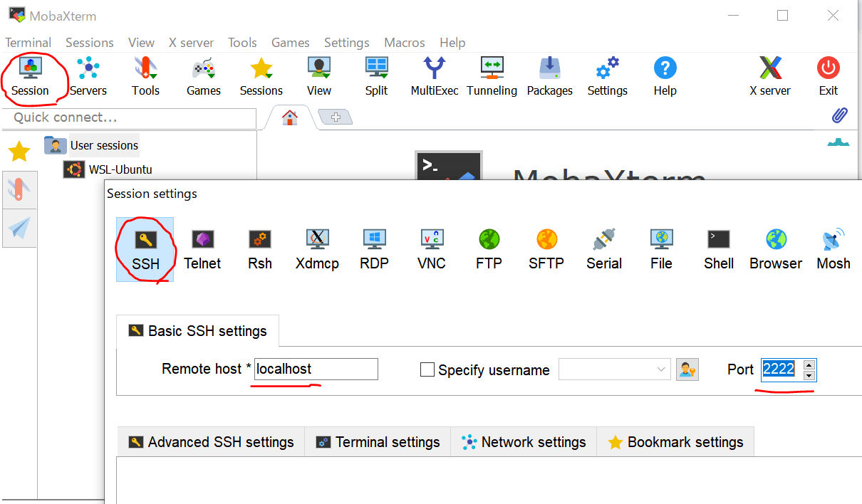Click the Exit toolbar icon
The height and width of the screenshot is (504, 862).
click(829, 77)
